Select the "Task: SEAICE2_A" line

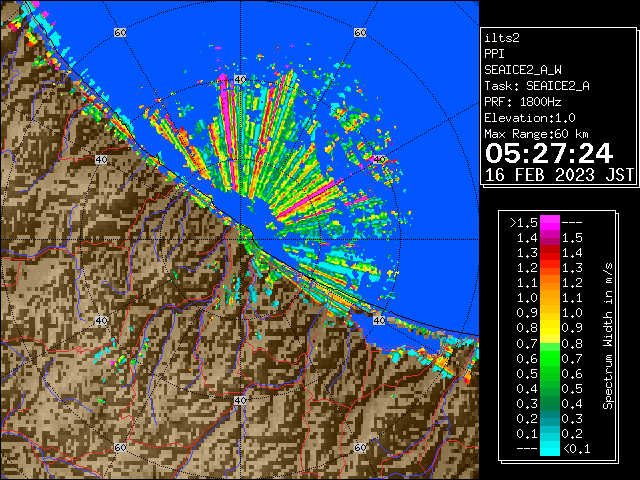(537, 86)
